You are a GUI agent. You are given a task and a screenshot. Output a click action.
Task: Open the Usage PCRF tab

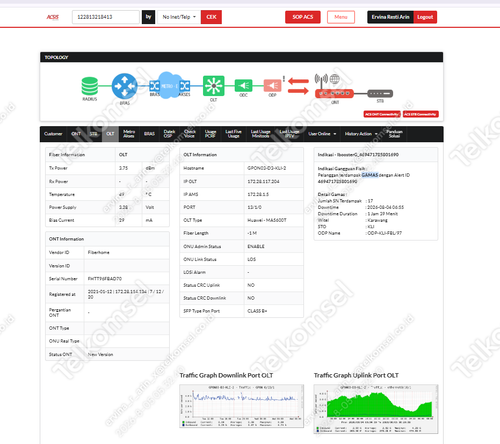(210, 134)
